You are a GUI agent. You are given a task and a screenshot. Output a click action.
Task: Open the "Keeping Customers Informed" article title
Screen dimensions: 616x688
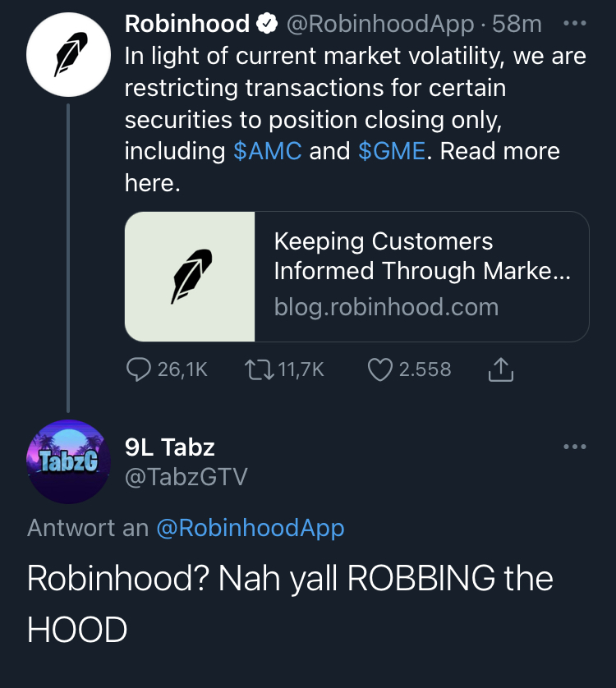point(421,256)
